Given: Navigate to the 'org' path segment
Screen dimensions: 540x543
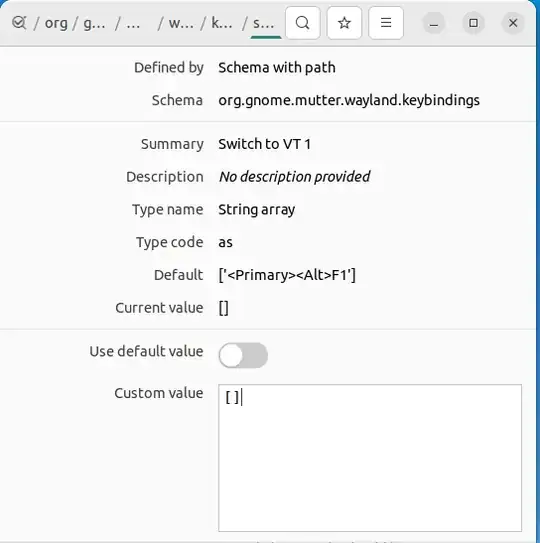Looking at the screenshot, I should pyautogui.click(x=56, y=23).
